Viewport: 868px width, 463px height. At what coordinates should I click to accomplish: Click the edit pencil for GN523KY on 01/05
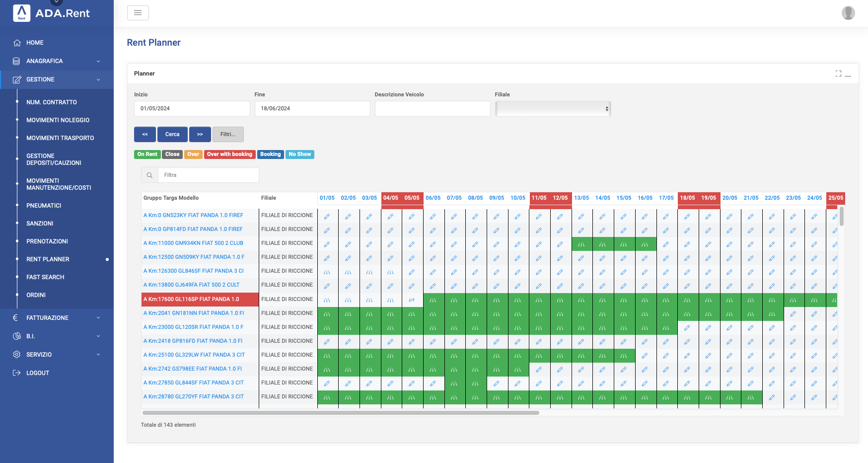tap(327, 216)
